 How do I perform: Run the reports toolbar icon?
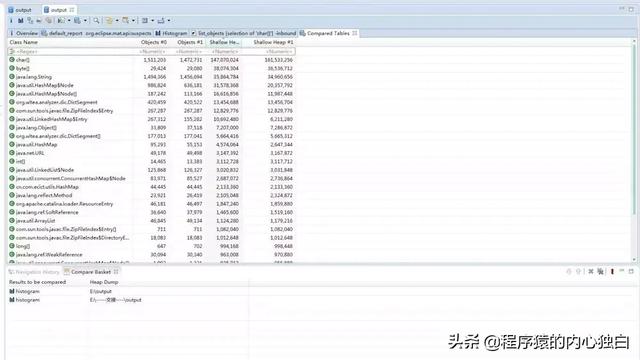pos(61,20)
